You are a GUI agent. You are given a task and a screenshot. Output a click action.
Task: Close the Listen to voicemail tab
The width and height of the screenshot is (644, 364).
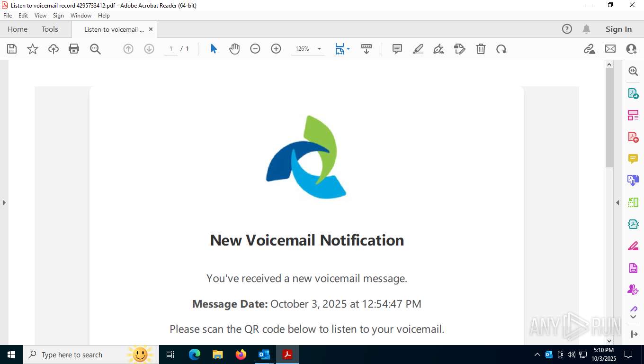coord(151,29)
